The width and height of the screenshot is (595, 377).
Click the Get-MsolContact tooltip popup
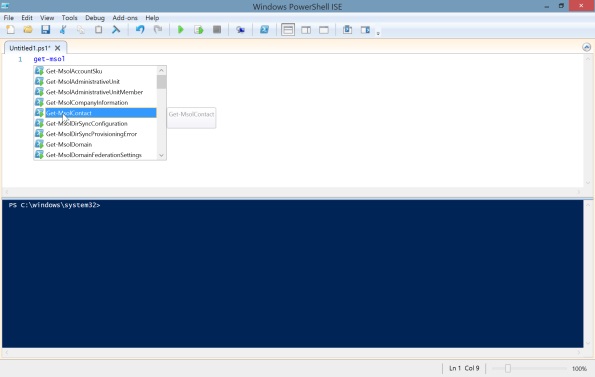192,118
